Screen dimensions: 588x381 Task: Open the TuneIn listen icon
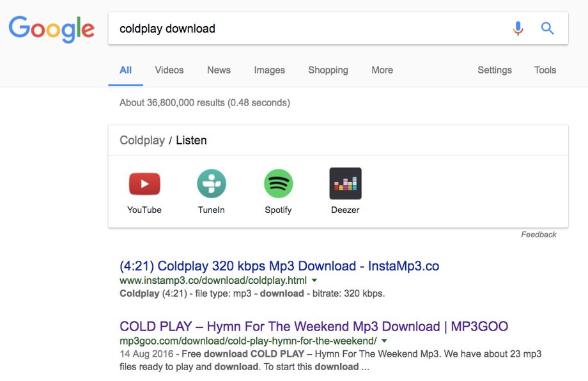[212, 183]
